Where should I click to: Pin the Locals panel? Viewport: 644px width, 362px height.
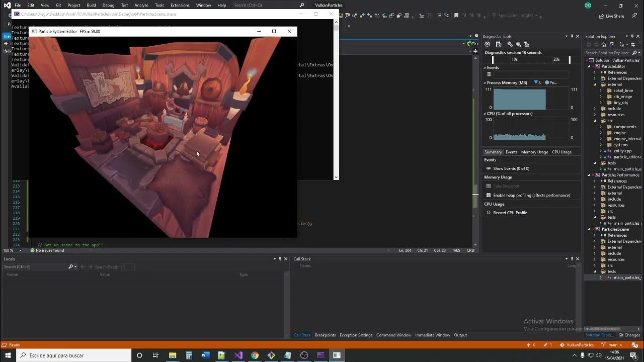[280, 259]
